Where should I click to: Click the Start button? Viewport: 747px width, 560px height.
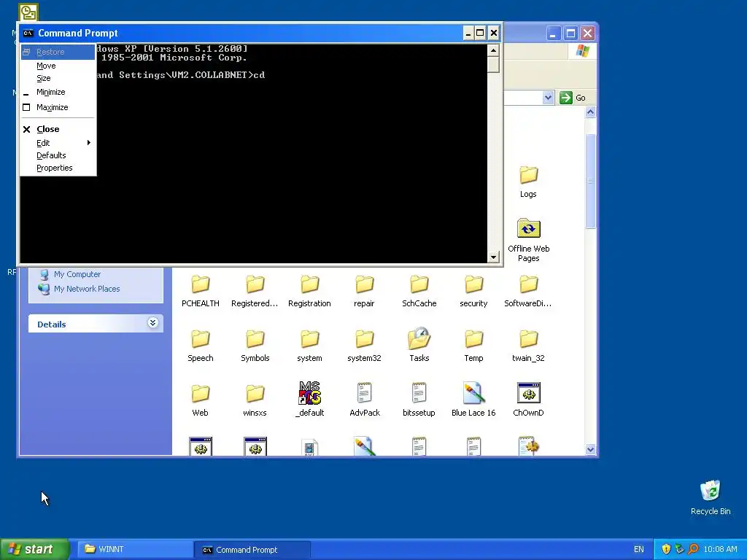click(35, 549)
